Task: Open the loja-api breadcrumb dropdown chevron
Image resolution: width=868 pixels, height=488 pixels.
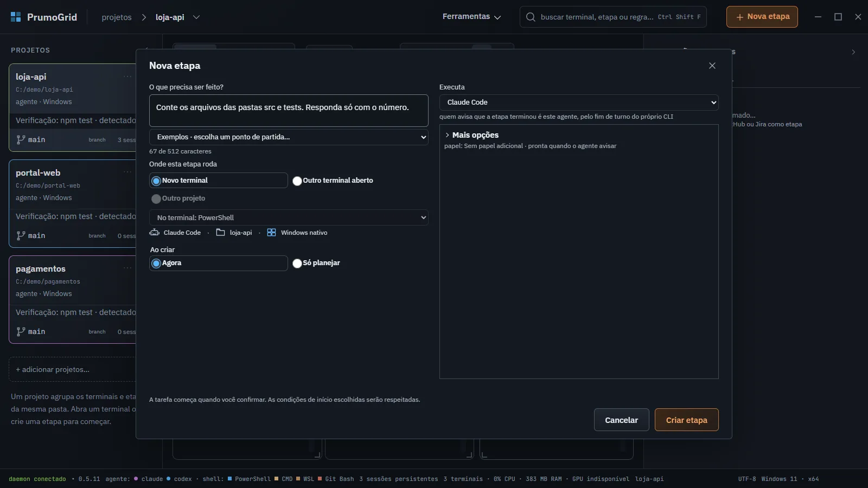Action: point(196,17)
